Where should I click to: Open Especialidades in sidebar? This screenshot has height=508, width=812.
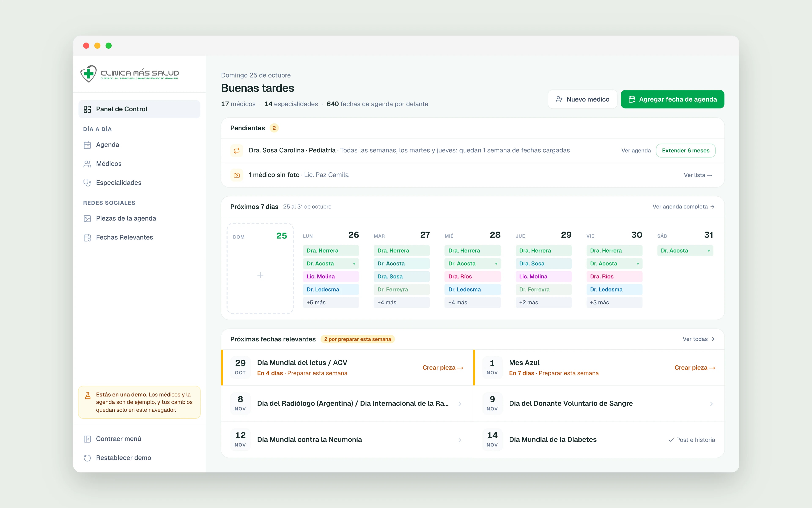(x=139, y=183)
